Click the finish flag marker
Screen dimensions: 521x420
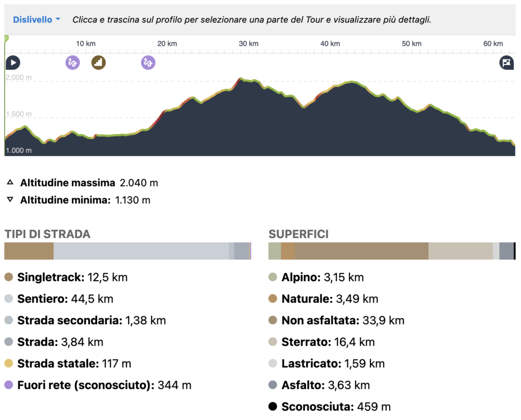point(507,63)
